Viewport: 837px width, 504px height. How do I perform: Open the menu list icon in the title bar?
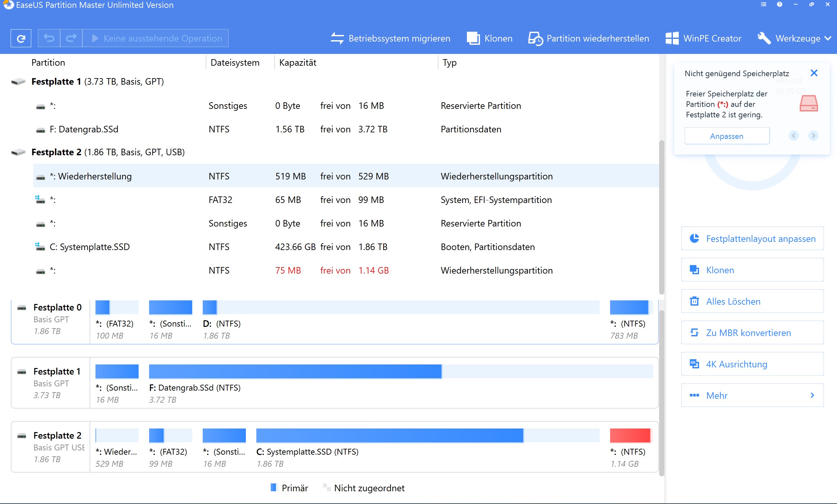point(763,5)
